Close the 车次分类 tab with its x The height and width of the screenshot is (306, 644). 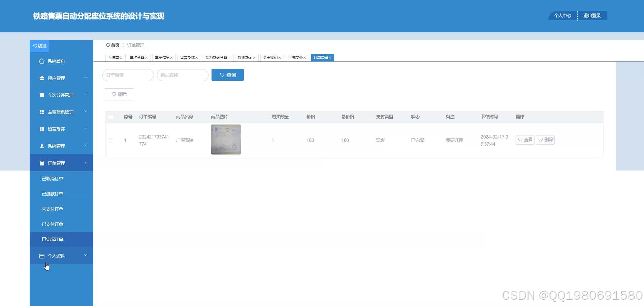pos(146,58)
